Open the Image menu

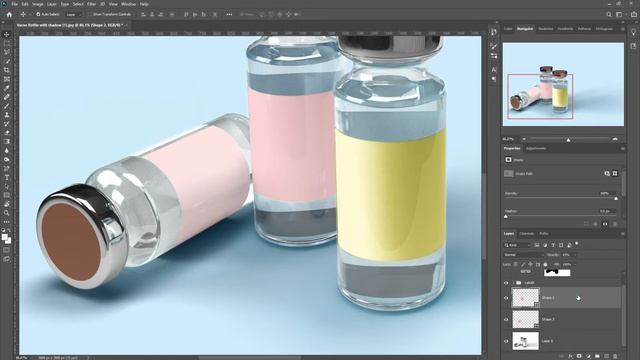tap(38, 4)
